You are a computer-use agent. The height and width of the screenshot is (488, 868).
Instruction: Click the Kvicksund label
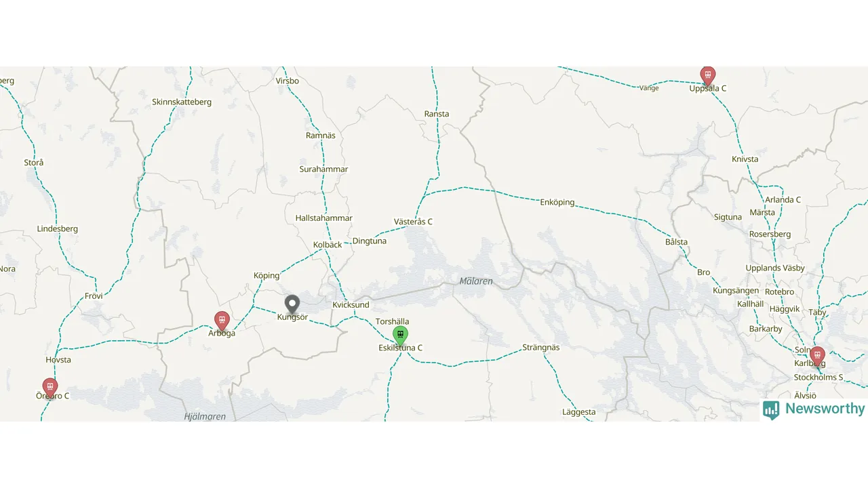[351, 305]
